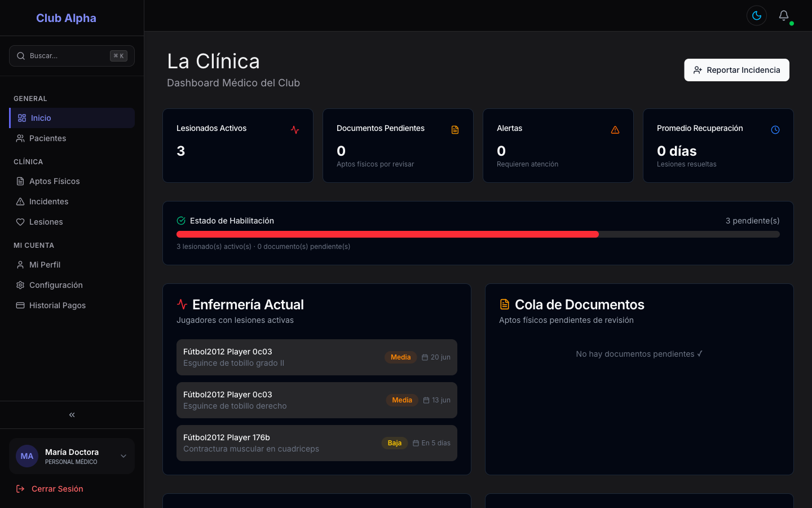Open Inicio in the sidebar

[72, 118]
